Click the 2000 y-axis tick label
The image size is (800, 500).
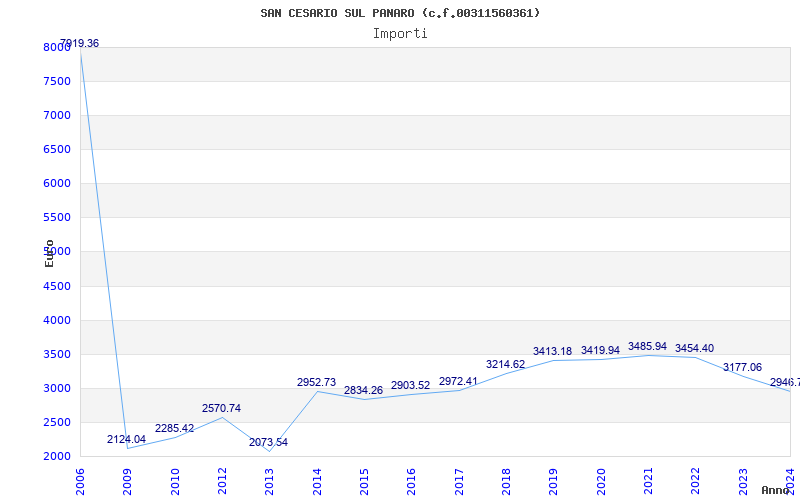(x=57, y=457)
